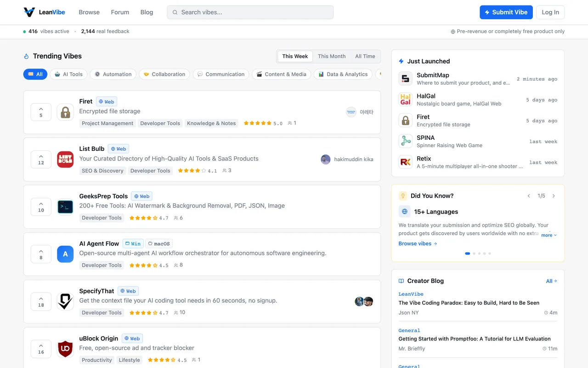Click the Lifestyle tag on uBlock Origin
This screenshot has height=368, width=588.
pyautogui.click(x=130, y=360)
